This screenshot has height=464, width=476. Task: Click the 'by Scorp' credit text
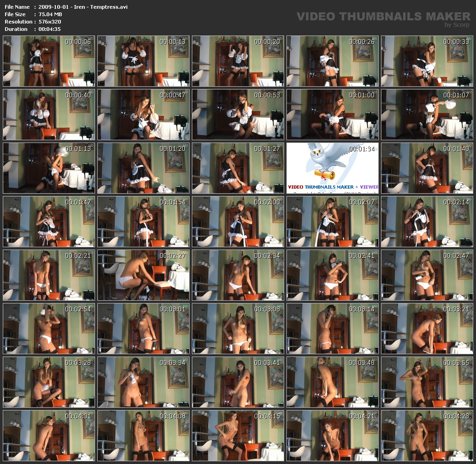click(x=457, y=25)
